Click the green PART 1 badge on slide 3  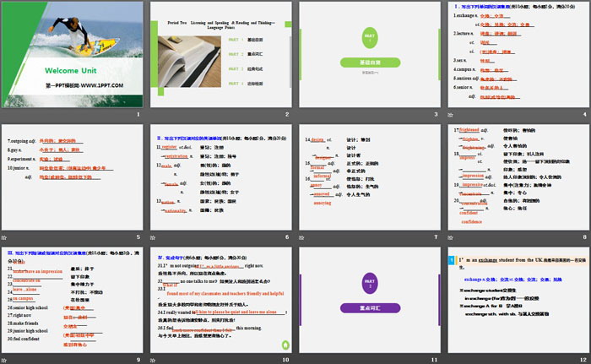click(369, 38)
